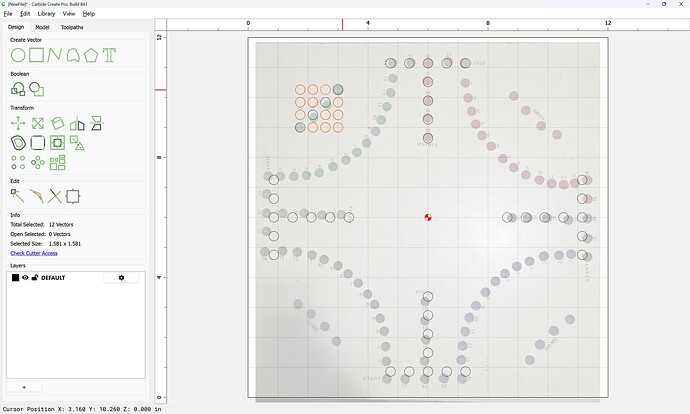The height and width of the screenshot is (414, 690).
Task: Open the Trace Image tool
Action: point(77,143)
